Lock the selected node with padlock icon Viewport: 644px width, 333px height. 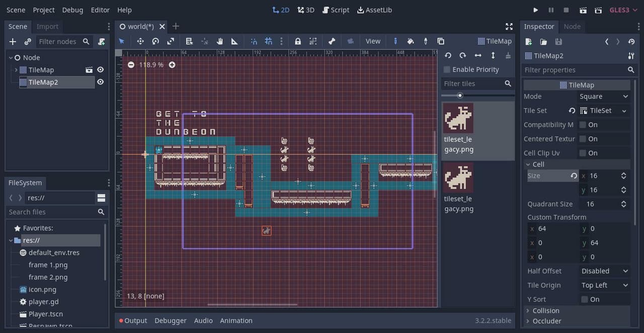coord(298,41)
